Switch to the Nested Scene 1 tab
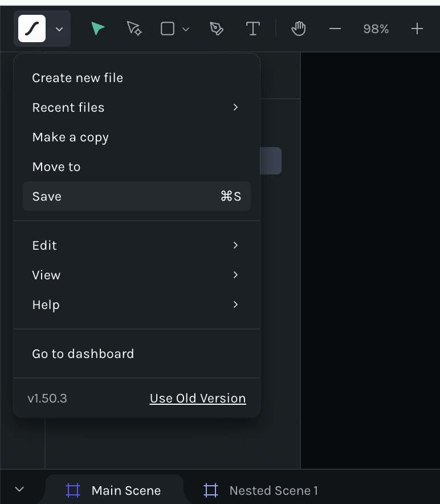This screenshot has height=504, width=440. point(273,490)
